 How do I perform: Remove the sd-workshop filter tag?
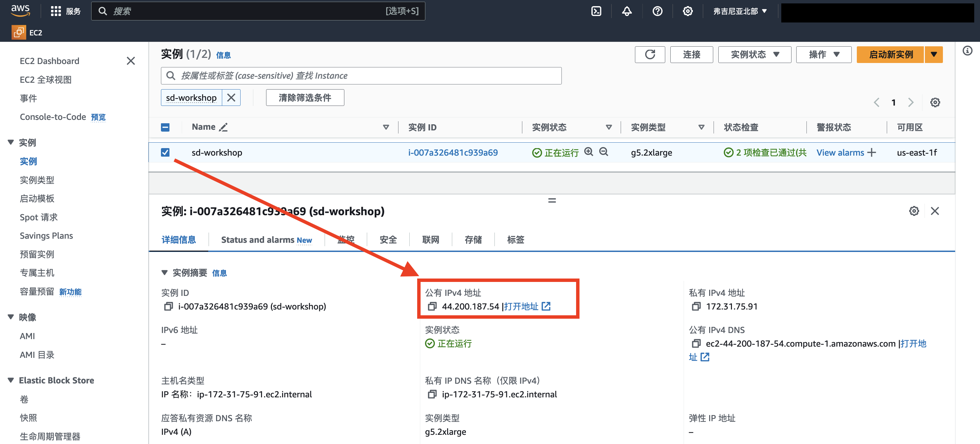[231, 98]
